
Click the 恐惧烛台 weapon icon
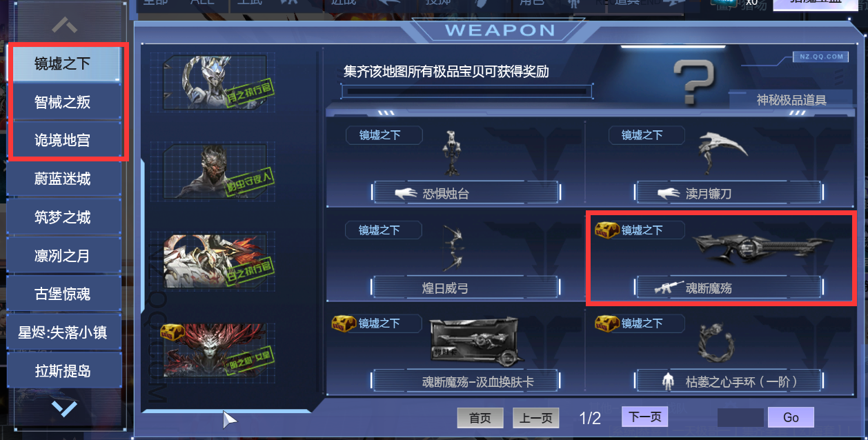pos(452,152)
